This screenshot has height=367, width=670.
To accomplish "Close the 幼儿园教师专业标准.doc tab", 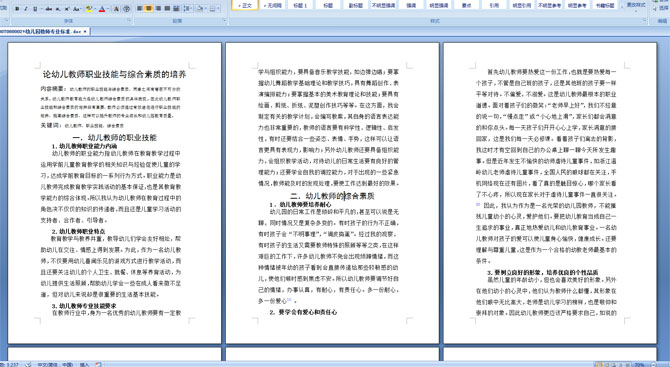I will click(x=85, y=32).
